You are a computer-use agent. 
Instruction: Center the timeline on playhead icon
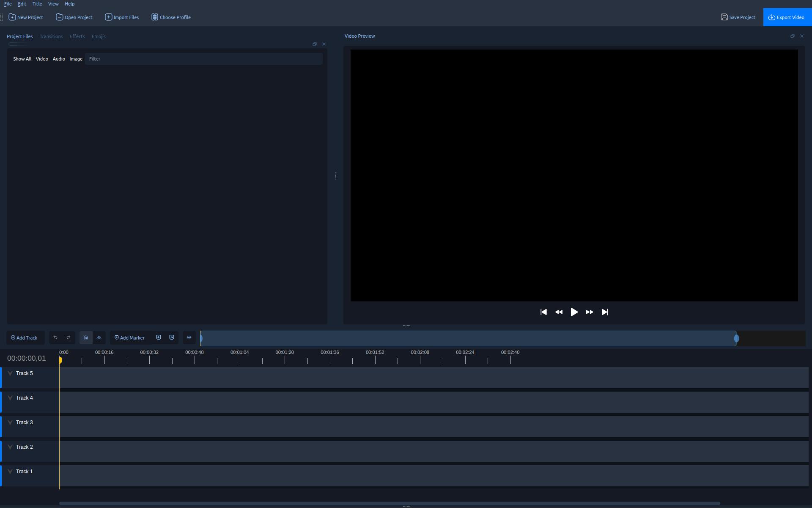click(189, 337)
